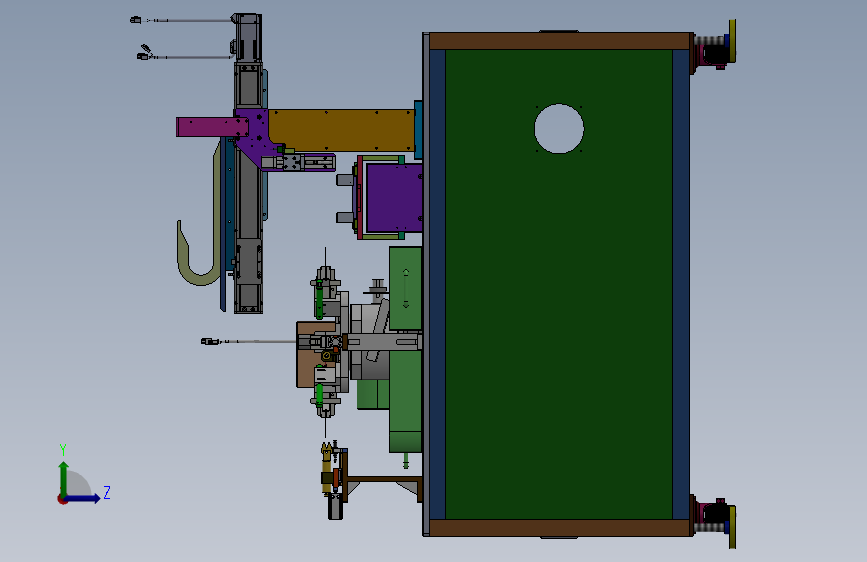Select the circular hole in green panel
Screen dimensions: 867x562
pos(559,128)
